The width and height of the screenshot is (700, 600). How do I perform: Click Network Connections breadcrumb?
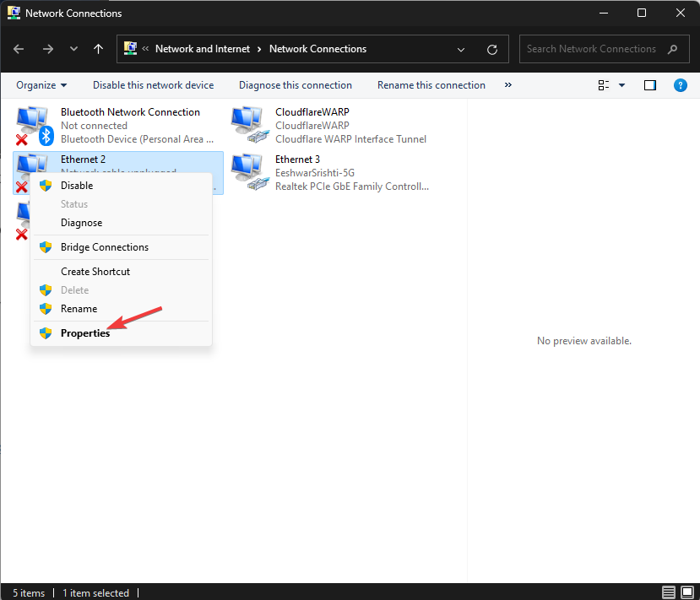(x=317, y=49)
